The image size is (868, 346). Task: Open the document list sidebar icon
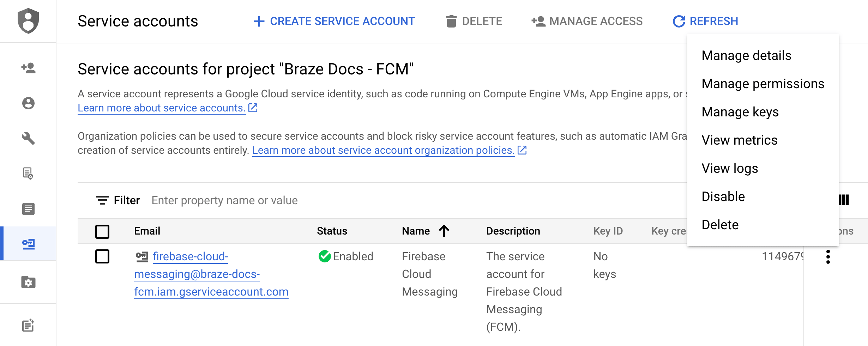[x=28, y=209]
